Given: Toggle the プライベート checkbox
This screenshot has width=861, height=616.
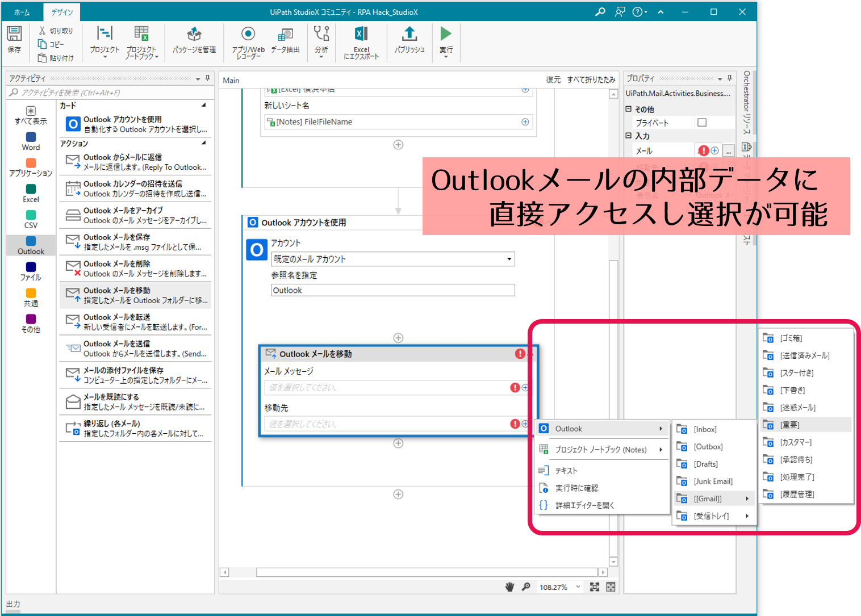Looking at the screenshot, I should (x=702, y=123).
